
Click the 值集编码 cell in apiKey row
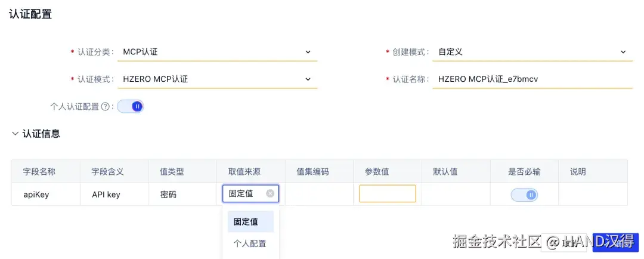(x=319, y=194)
